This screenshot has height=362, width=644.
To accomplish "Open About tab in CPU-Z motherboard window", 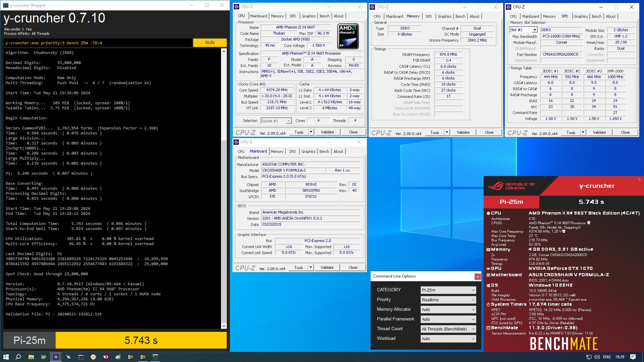I will coord(338,152).
